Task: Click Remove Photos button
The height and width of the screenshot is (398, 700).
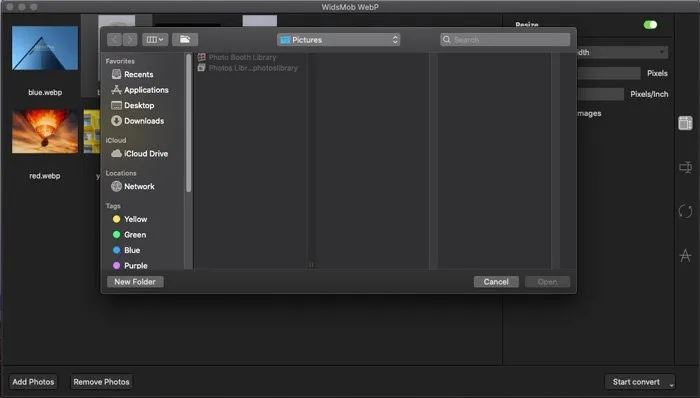Action: (x=101, y=382)
